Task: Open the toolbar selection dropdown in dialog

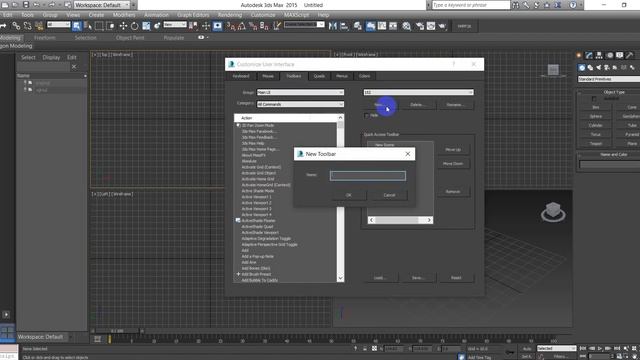Action: point(418,92)
